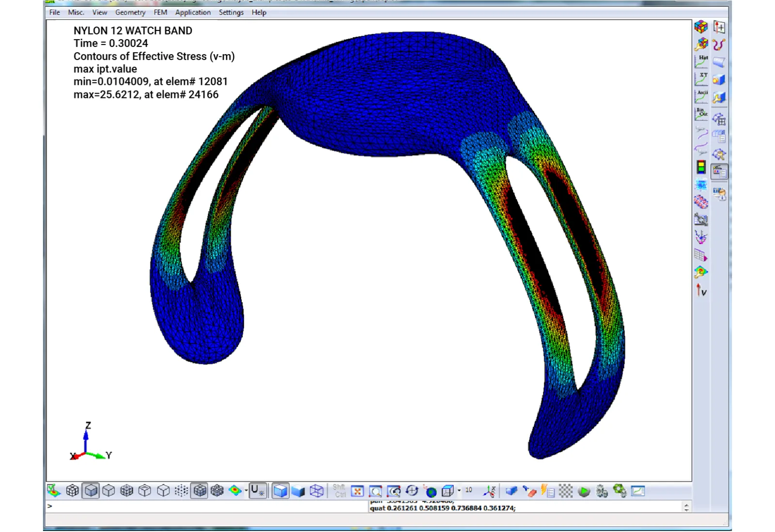Click the message log scroll arrows
The image size is (775, 532).
click(x=686, y=507)
